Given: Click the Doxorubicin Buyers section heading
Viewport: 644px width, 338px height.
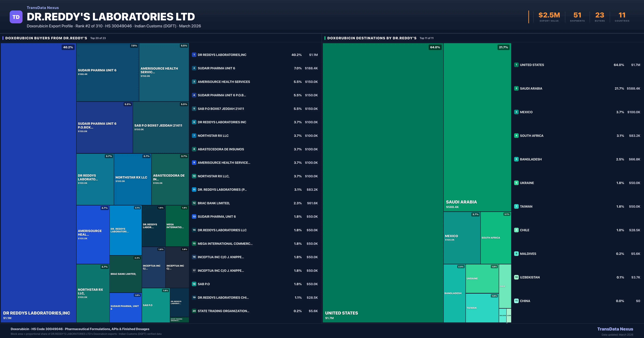Looking at the screenshot, I should (x=46, y=38).
